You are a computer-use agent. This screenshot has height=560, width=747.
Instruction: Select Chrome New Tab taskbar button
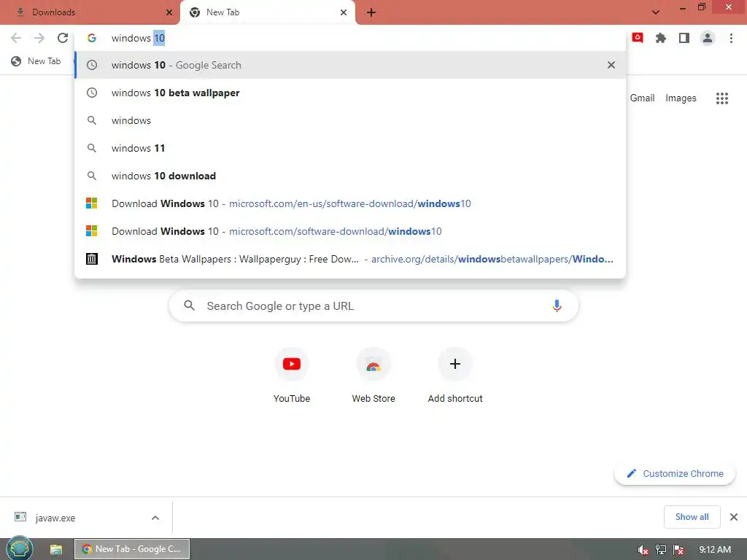click(x=132, y=549)
